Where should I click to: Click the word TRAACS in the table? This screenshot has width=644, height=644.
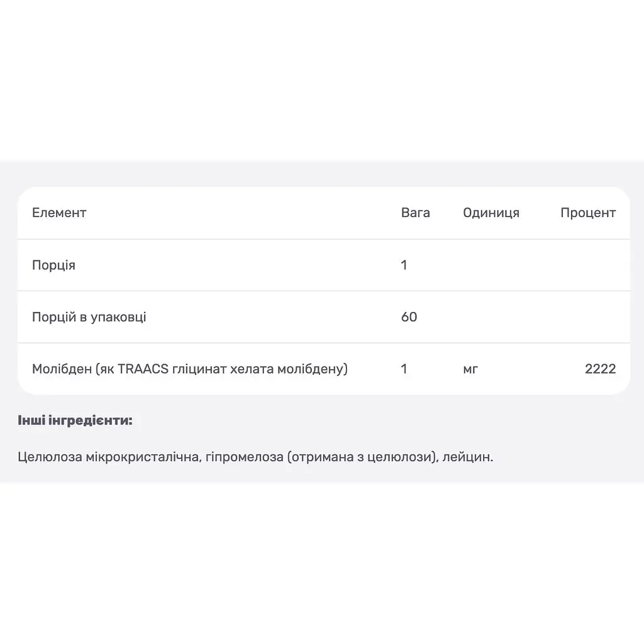click(143, 369)
